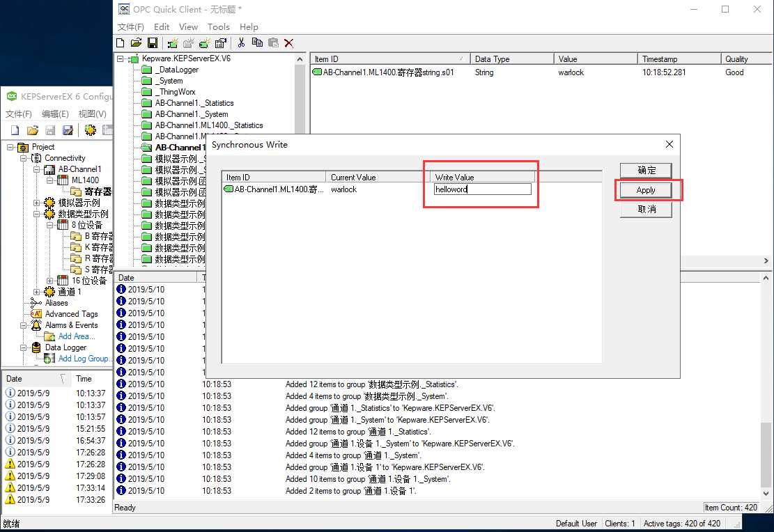Click the greyed Paste clipboard icon
The height and width of the screenshot is (532, 774).
point(273,43)
